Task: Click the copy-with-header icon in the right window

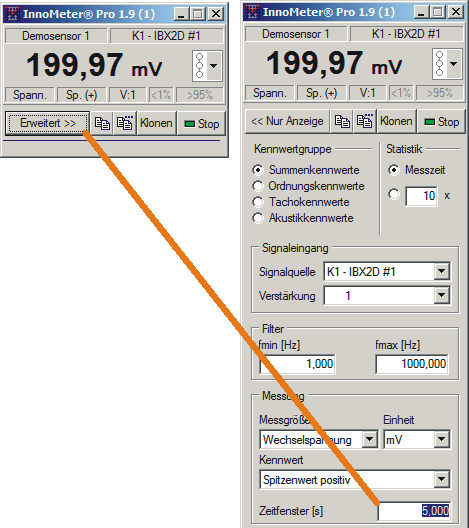Action: pyautogui.click(x=365, y=121)
